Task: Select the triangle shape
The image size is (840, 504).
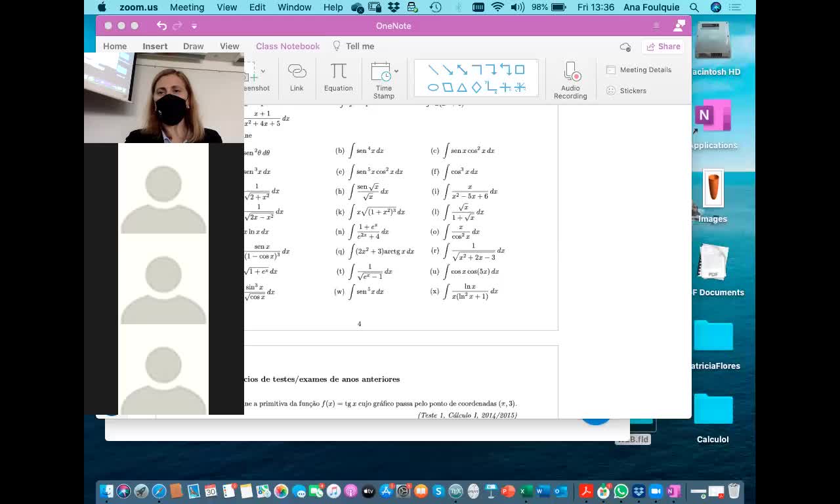Action: point(462,87)
